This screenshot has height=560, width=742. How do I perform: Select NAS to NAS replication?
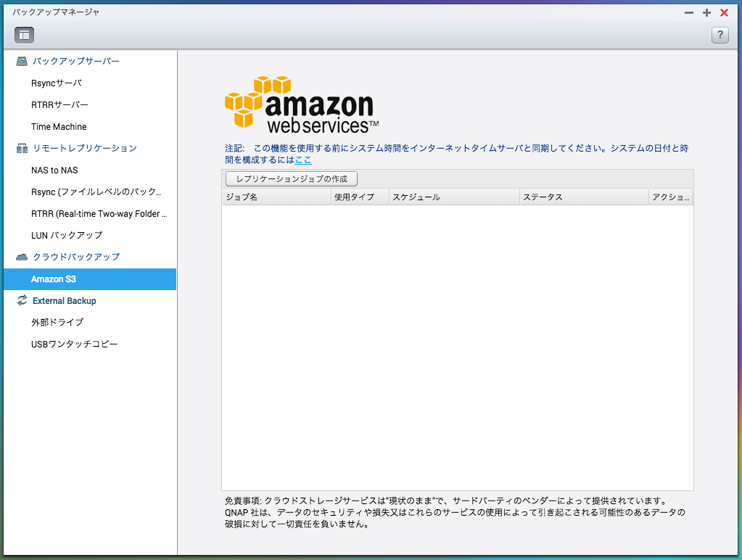pos(54,170)
